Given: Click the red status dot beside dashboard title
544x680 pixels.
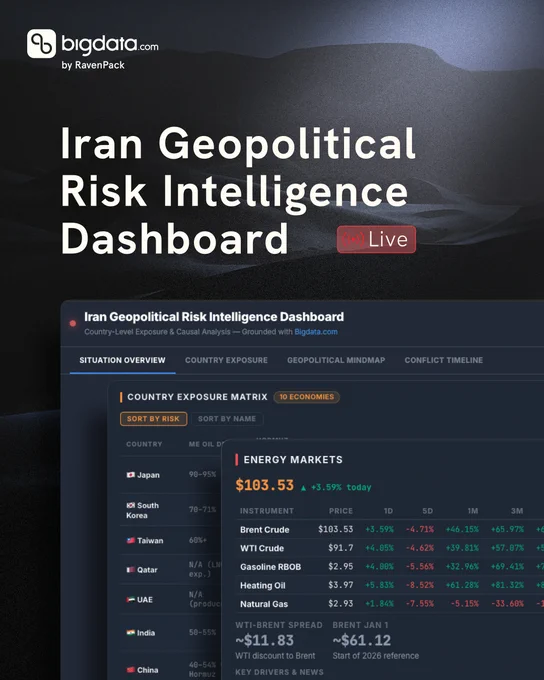Looking at the screenshot, I should pyautogui.click(x=73, y=323).
